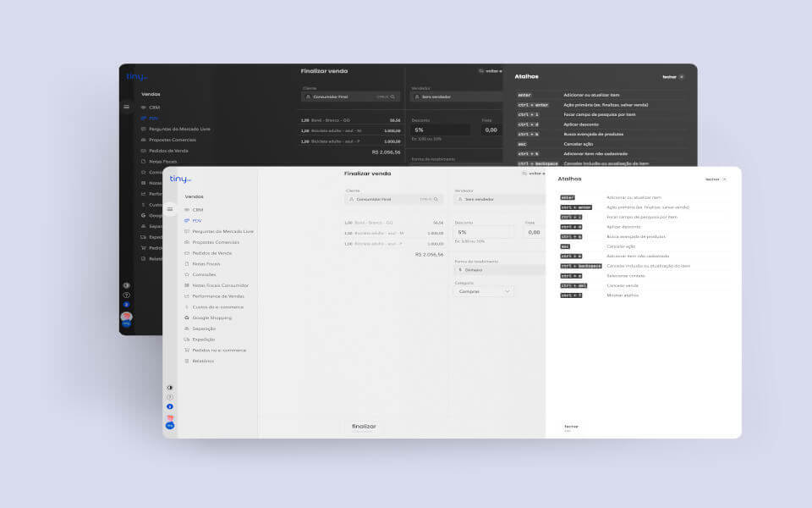This screenshot has height=508, width=812.
Task: Open help question icon in dark window
Action: coord(126,295)
